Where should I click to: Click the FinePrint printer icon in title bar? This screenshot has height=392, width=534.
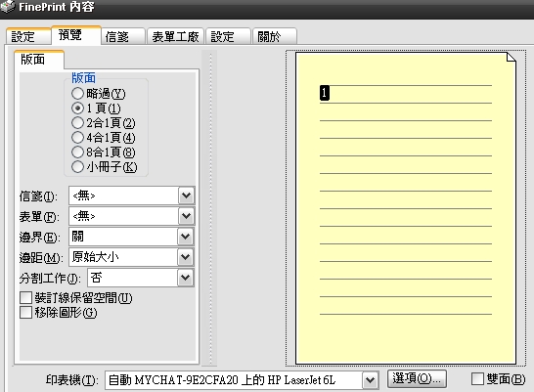click(8, 6)
